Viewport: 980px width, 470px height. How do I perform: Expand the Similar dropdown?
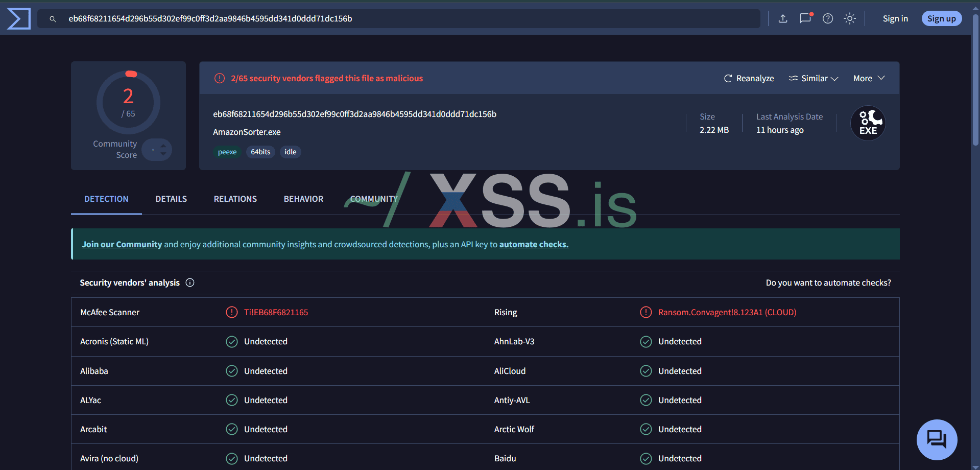click(x=814, y=78)
